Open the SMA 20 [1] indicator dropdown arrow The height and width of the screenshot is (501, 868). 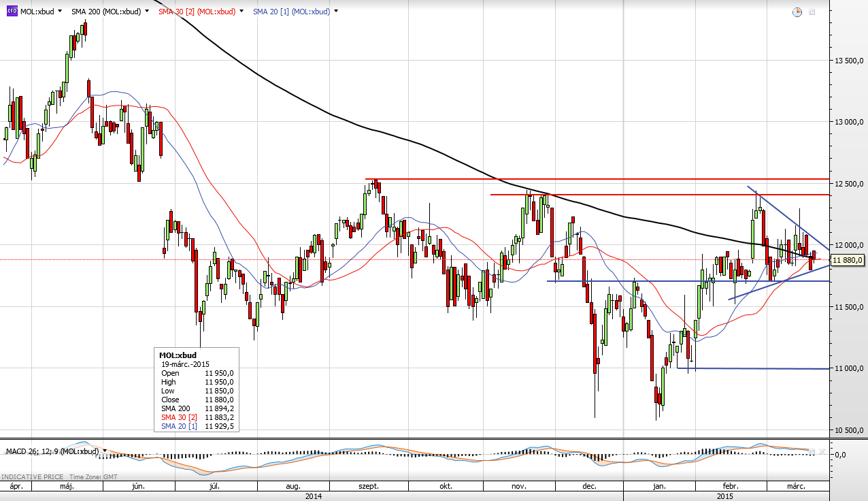(x=337, y=12)
